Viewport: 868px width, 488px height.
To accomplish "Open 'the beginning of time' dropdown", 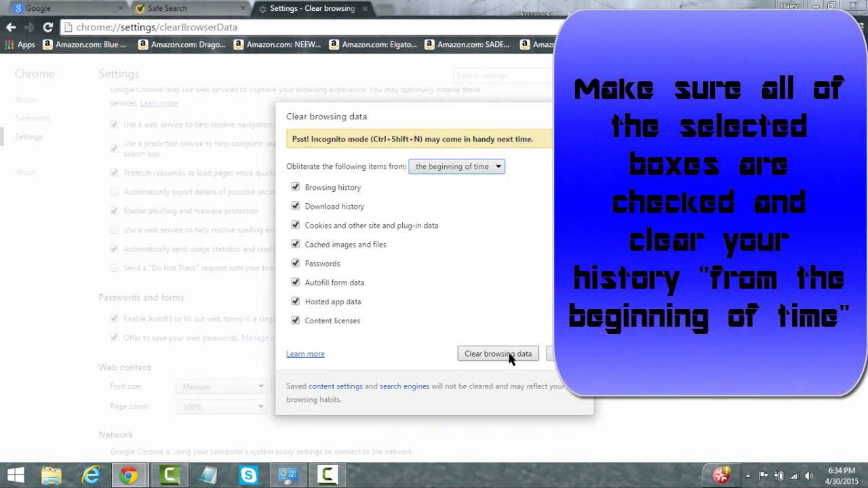I will tap(456, 166).
